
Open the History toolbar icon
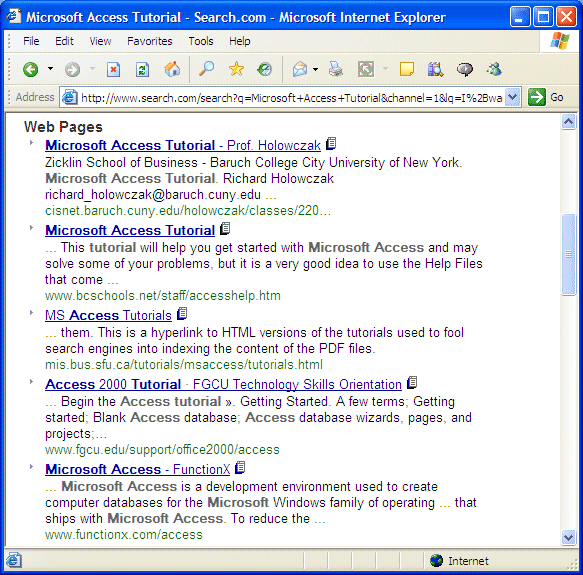[264, 69]
